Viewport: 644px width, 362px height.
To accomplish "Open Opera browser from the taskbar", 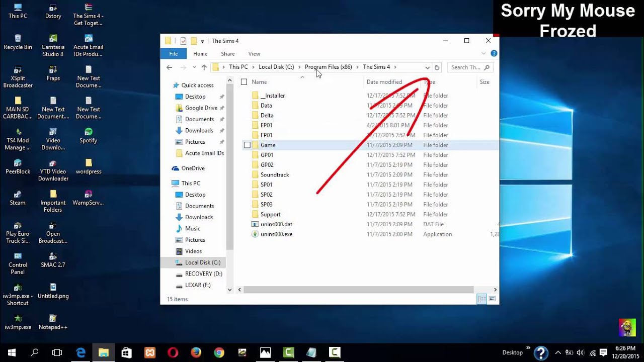I will point(173,352).
